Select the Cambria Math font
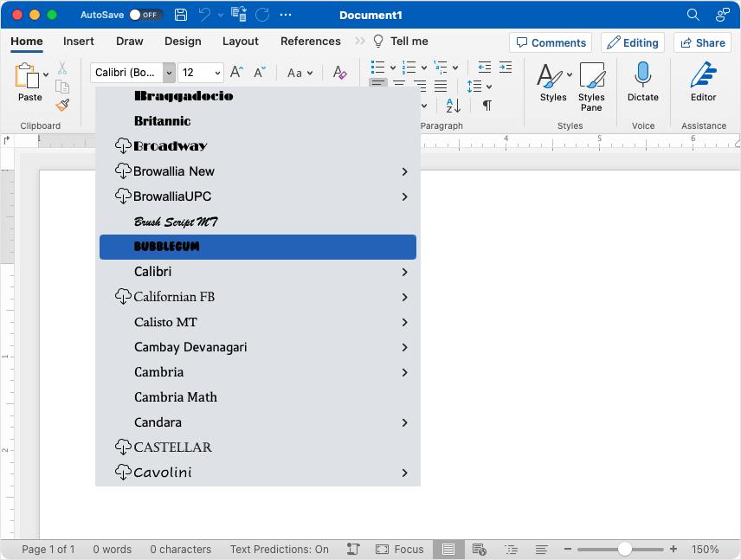The image size is (741, 560). 258,397
